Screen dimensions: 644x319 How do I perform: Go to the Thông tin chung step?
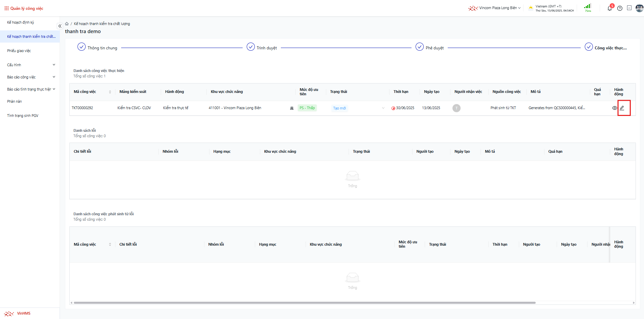(97, 48)
